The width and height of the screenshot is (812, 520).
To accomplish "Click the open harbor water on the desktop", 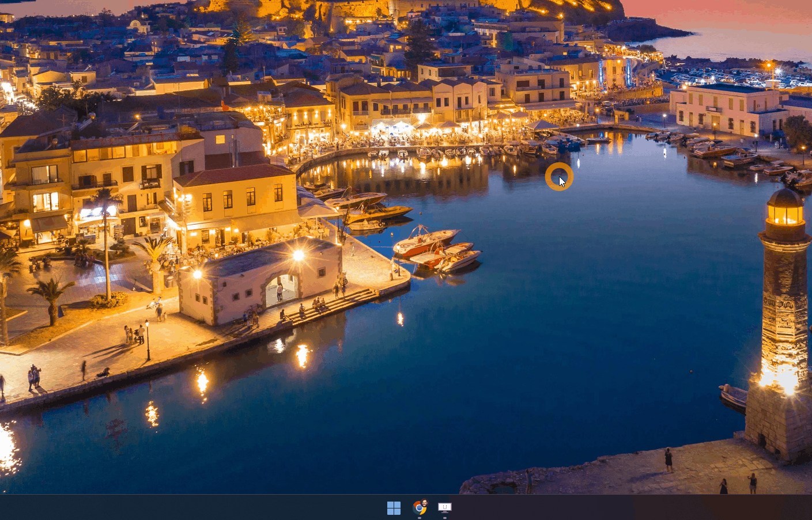I will point(576,322).
